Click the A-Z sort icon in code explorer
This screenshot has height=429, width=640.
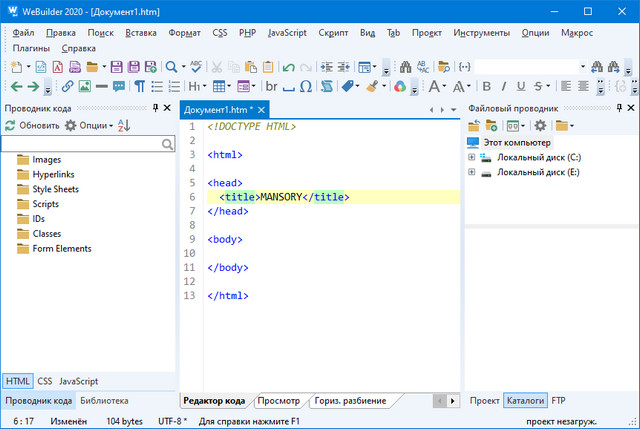click(125, 126)
